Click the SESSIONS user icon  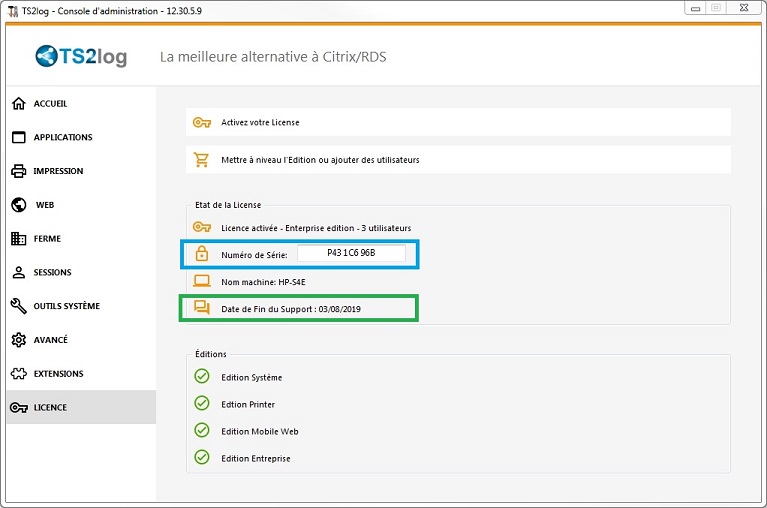(19, 272)
